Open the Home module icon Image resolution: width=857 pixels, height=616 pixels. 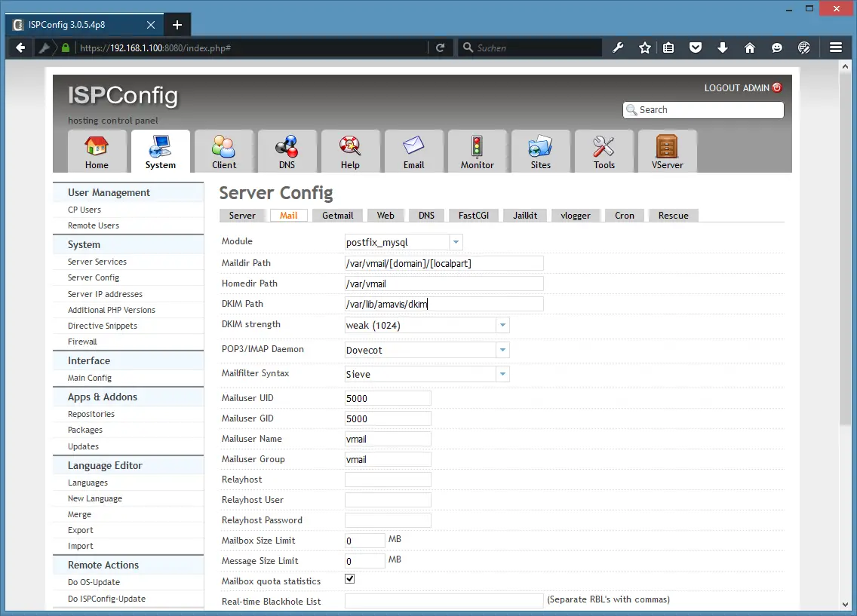(97, 152)
